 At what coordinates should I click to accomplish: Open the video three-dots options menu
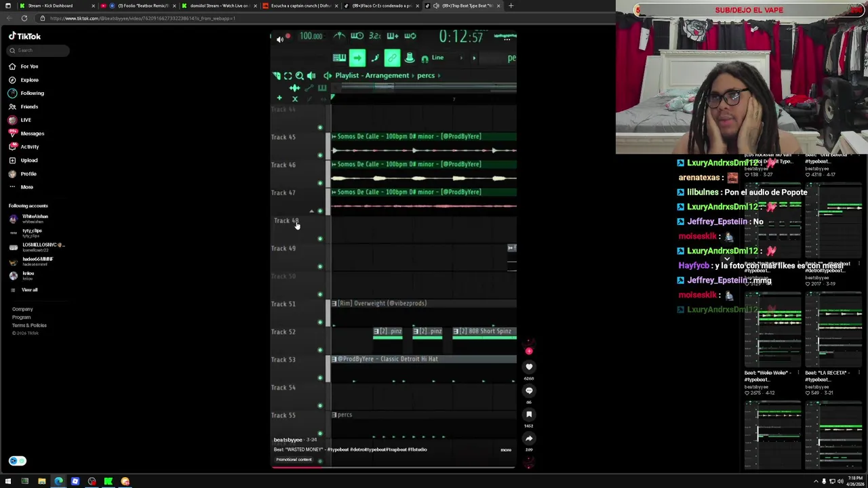507,39
